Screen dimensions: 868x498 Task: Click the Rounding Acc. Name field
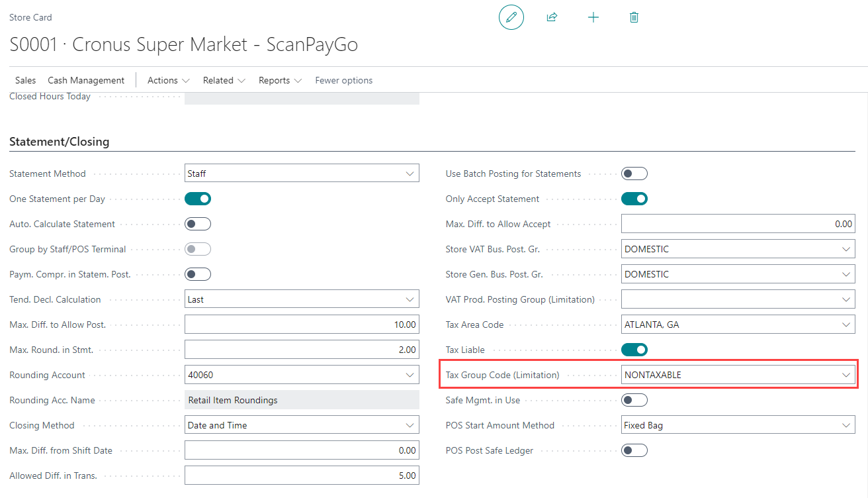click(302, 400)
